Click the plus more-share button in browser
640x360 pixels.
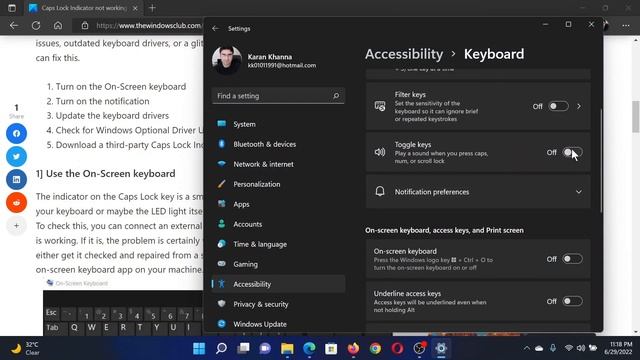(16, 225)
